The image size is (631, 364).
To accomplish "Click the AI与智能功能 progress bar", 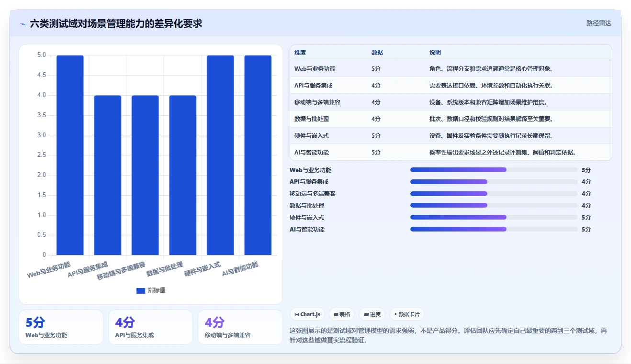I will (494, 229).
